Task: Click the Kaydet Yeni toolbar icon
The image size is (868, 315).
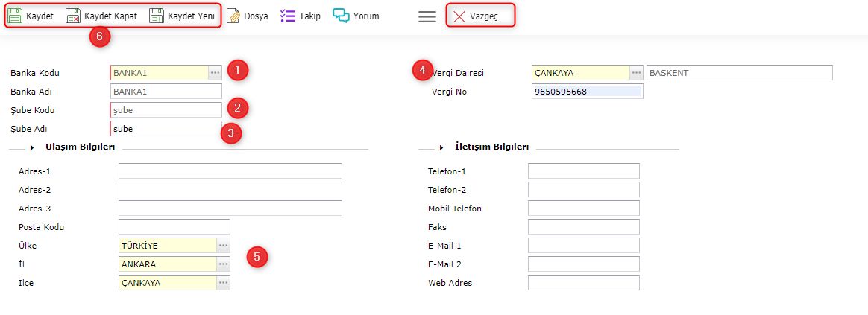Action: point(157,16)
